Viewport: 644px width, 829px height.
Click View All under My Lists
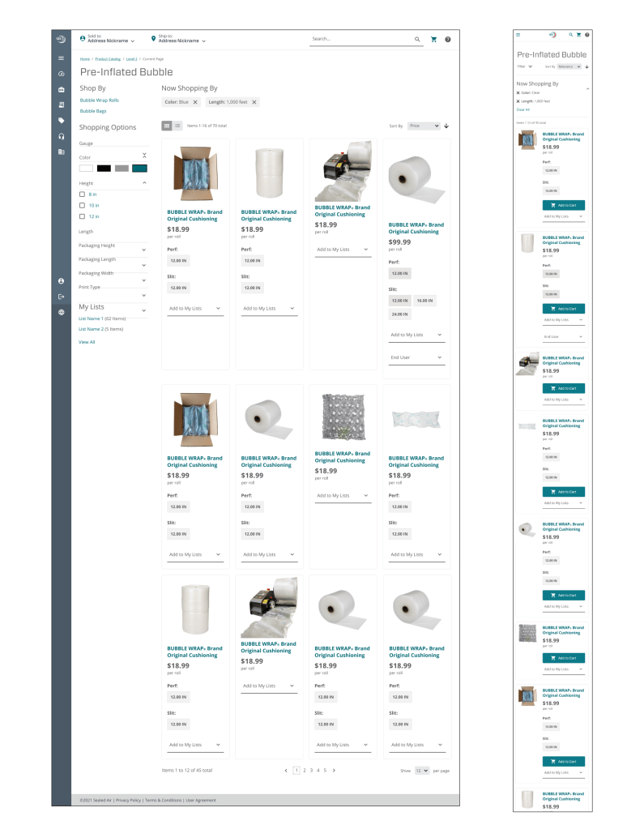87,342
